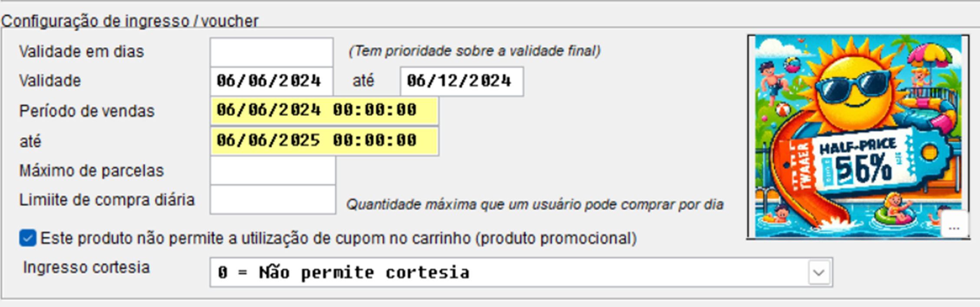
Task: Click the "Limiite de compra diária" label
Action: pyautogui.click(x=107, y=200)
